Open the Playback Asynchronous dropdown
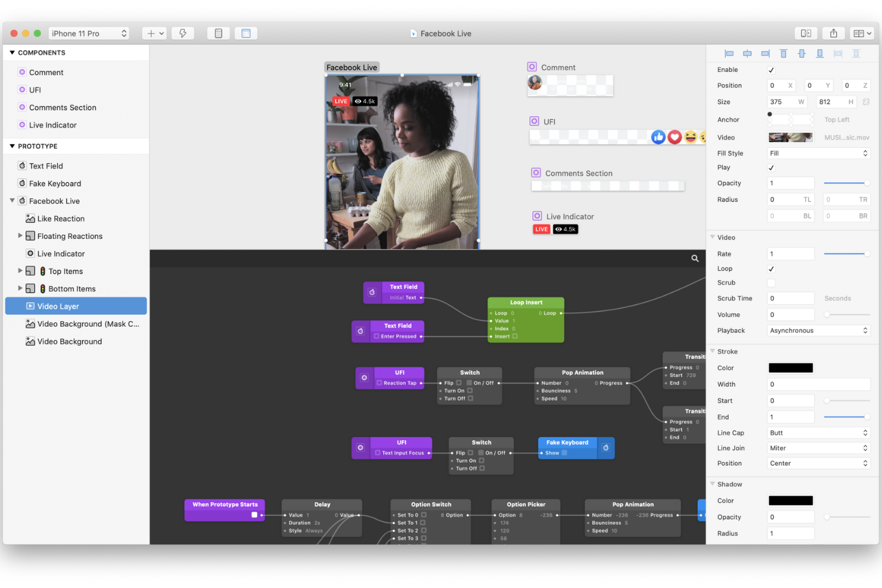The height and width of the screenshot is (588, 882). coord(819,331)
